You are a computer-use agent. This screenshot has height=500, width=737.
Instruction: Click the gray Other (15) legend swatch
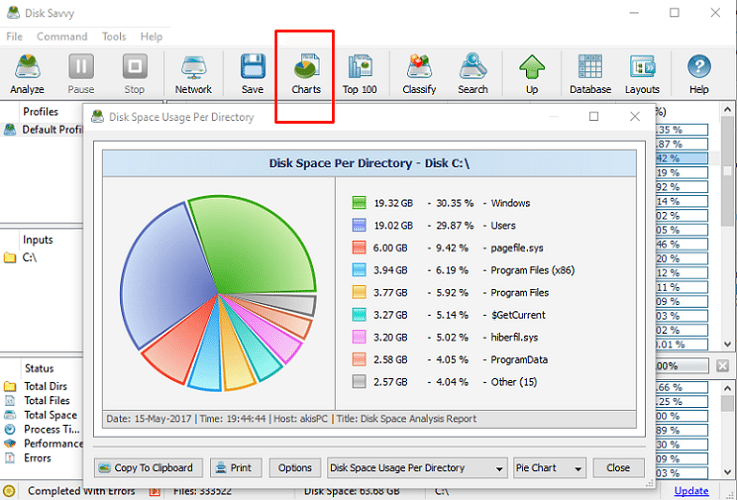359,382
